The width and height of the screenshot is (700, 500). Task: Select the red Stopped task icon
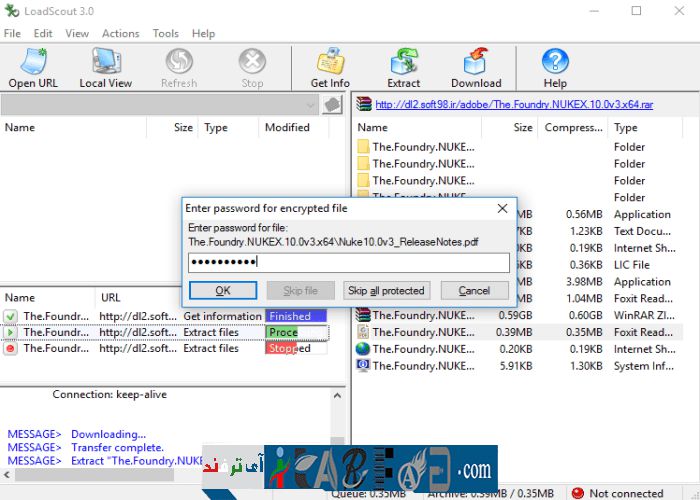pyautogui.click(x=11, y=348)
